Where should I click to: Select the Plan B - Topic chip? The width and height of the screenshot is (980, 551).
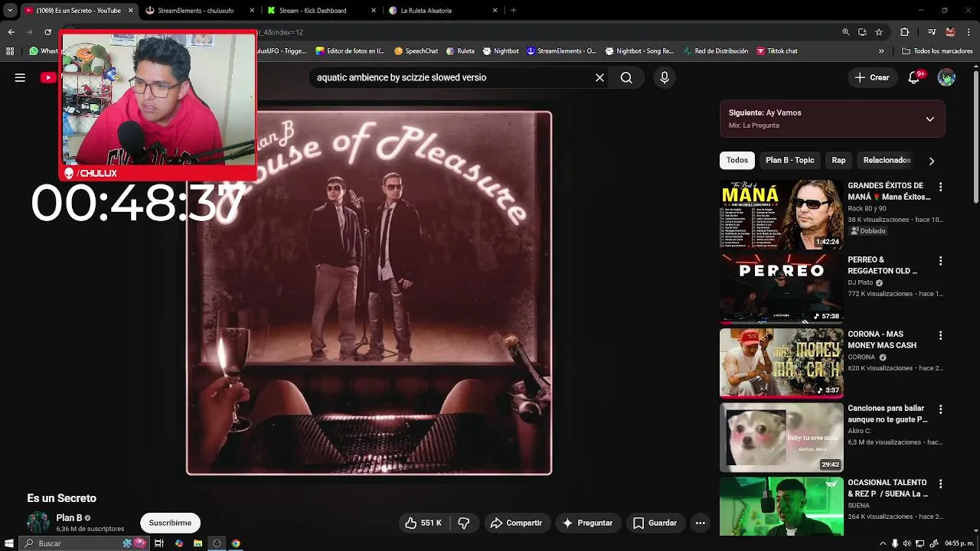coord(789,160)
